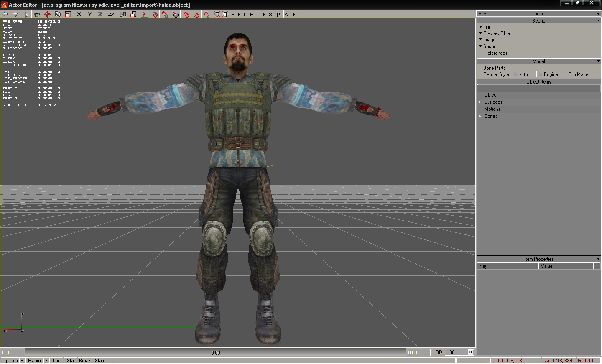The width and height of the screenshot is (602, 364).
Task: Switch to Right view with R
Action: 252,14
